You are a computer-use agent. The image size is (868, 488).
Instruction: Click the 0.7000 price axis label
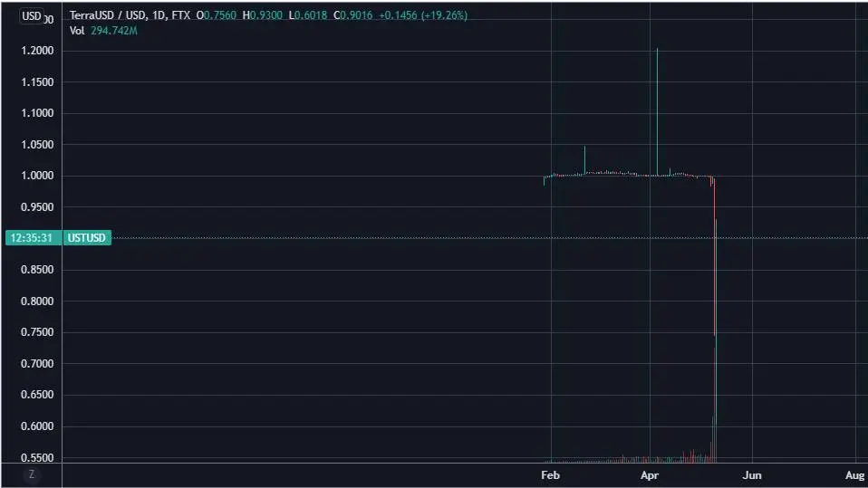[x=38, y=364]
